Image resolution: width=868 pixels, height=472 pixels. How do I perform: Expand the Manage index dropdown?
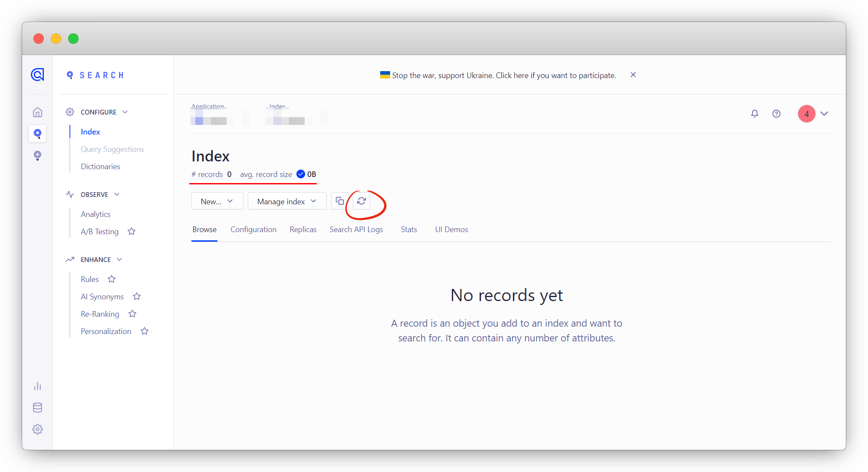(x=287, y=201)
